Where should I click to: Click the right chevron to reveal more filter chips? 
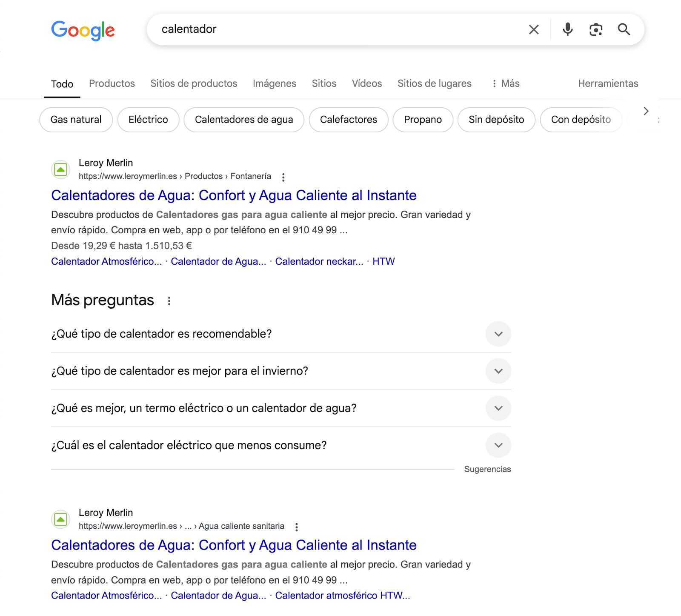(646, 111)
